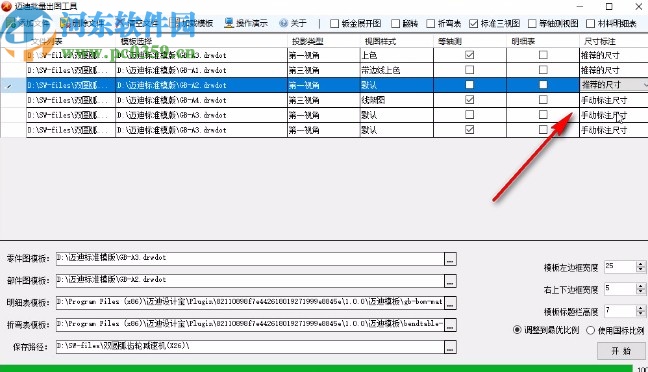648x372 pixels.
Task: Click the GB-A2.drwdot template cell
Action: click(201, 85)
